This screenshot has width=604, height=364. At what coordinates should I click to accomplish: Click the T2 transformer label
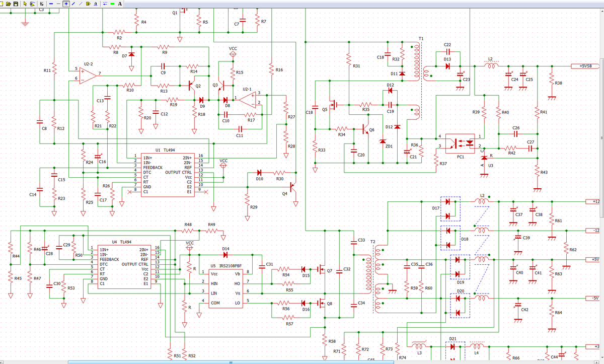pyautogui.click(x=373, y=242)
